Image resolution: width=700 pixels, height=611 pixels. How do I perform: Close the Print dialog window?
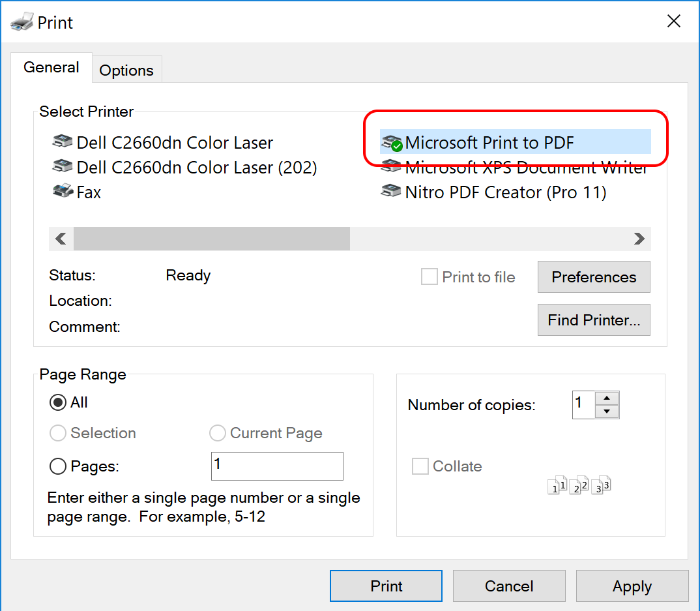[x=674, y=21]
